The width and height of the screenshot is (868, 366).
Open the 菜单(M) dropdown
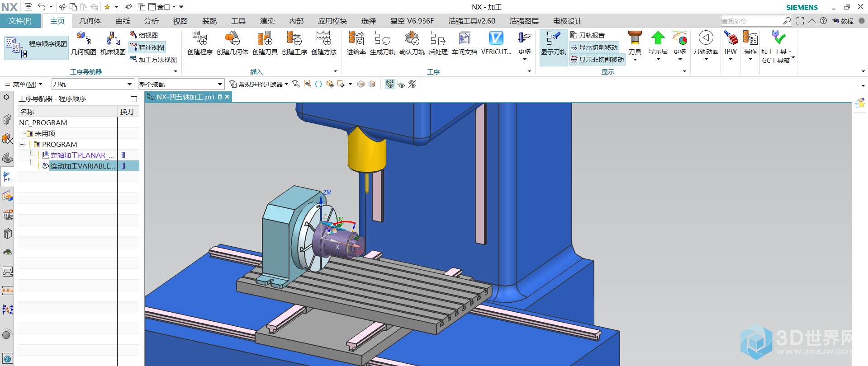click(24, 84)
